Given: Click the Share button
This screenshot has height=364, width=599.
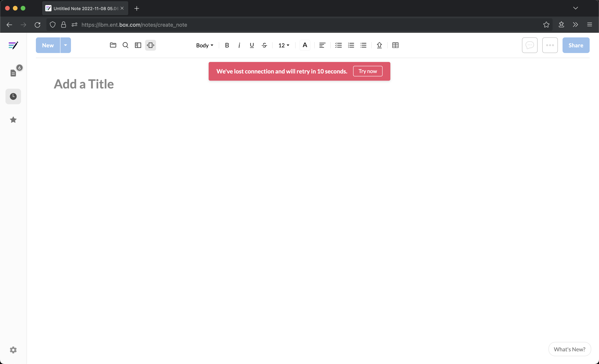Looking at the screenshot, I should [576, 45].
